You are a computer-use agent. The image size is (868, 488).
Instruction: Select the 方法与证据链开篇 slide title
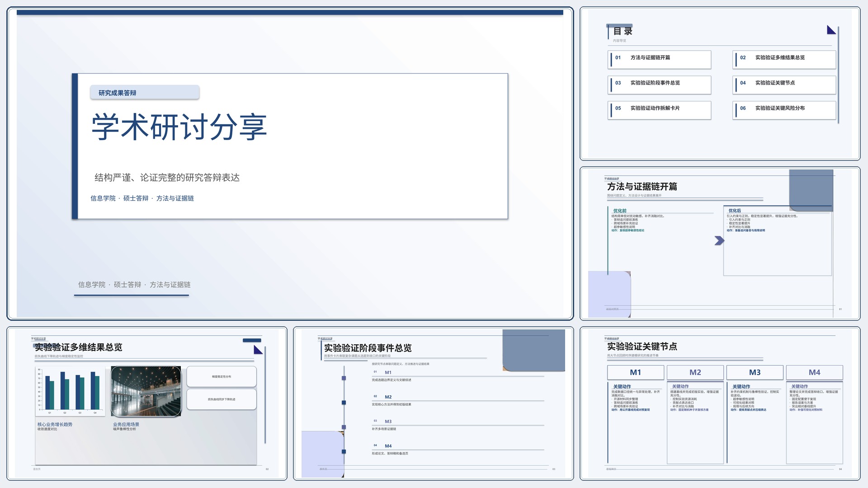(x=642, y=187)
